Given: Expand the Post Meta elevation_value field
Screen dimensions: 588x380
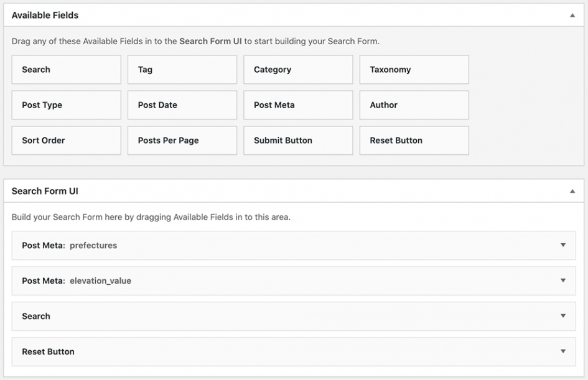Looking at the screenshot, I should (563, 280).
